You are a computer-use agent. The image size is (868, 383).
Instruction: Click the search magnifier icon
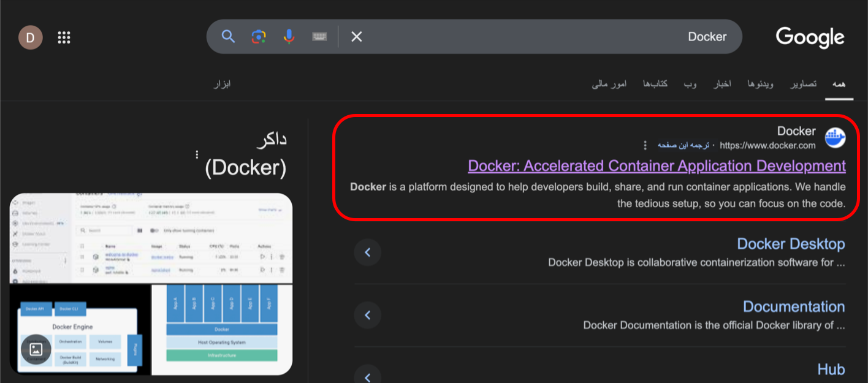[x=227, y=37]
